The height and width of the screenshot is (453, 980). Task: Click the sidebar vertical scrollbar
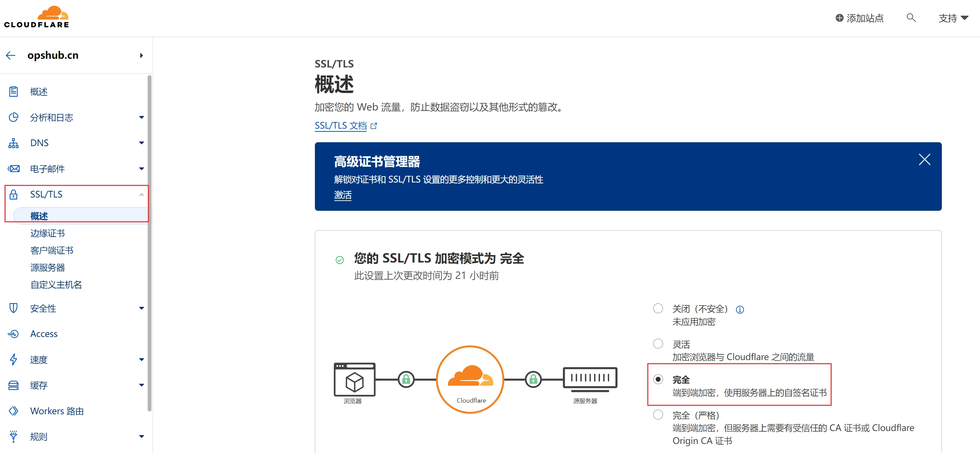pos(149,243)
